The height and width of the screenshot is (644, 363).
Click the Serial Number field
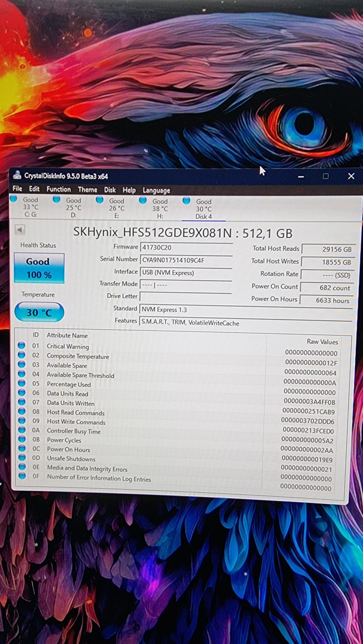tap(186, 260)
